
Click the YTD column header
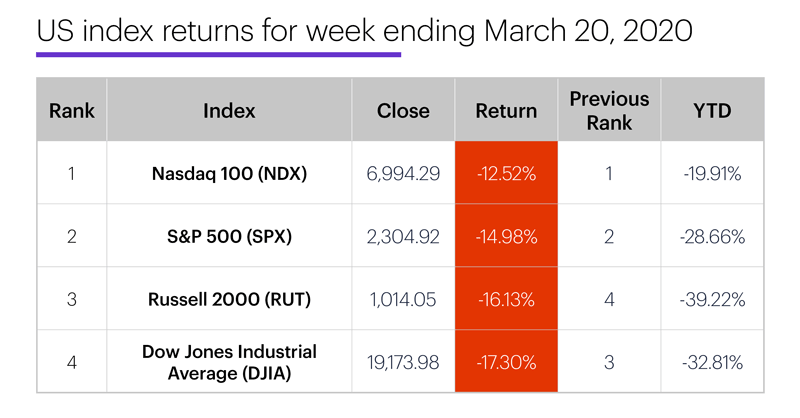point(711,111)
